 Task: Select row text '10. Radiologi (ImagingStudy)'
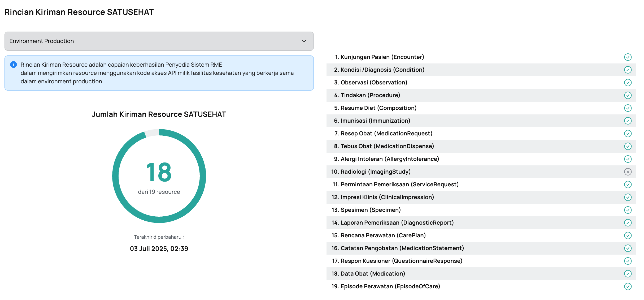click(x=371, y=172)
